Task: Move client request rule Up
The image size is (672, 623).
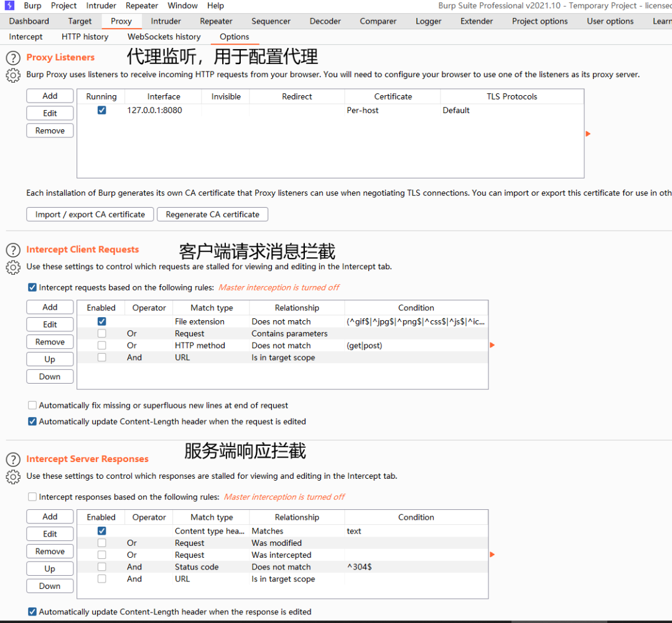Action: click(50, 359)
